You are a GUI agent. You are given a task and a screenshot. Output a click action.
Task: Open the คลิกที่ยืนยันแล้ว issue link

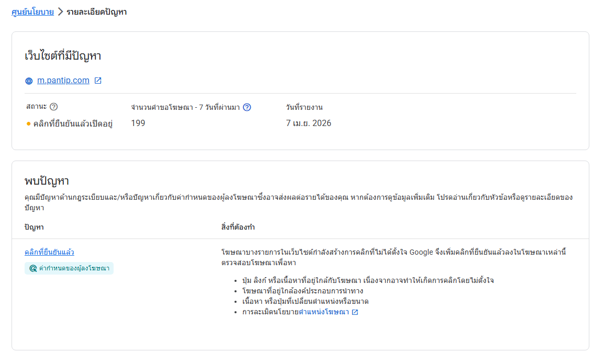(53, 252)
